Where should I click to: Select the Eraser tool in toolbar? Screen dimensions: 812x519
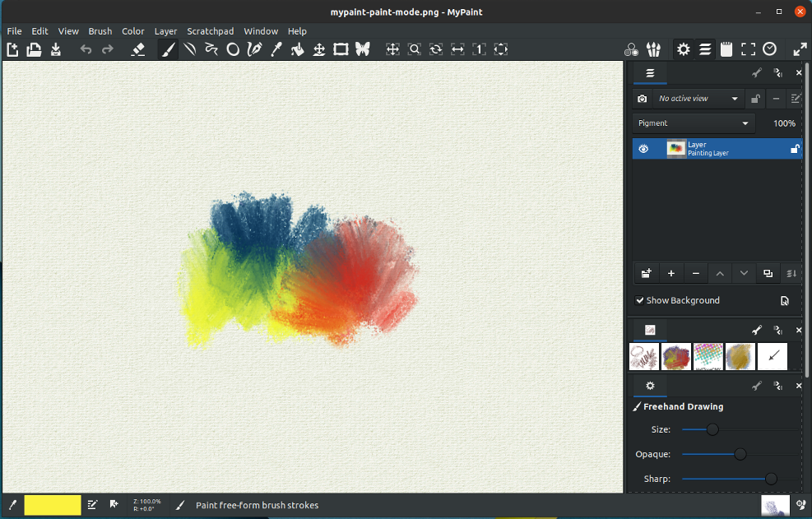138,49
